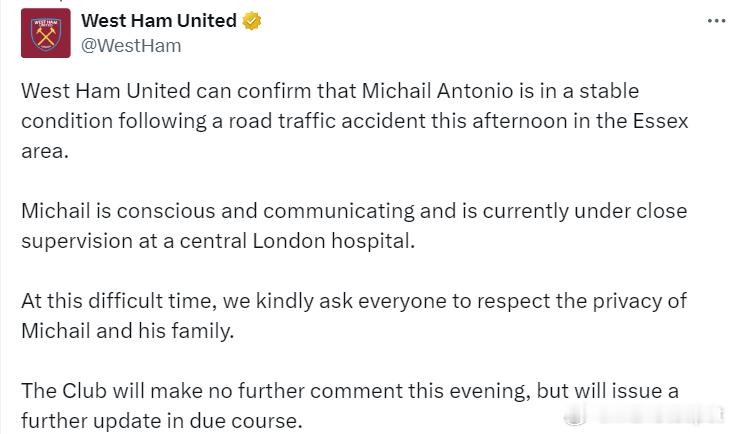Click "Michail and his family" text
731x434 pixels.
click(x=127, y=331)
